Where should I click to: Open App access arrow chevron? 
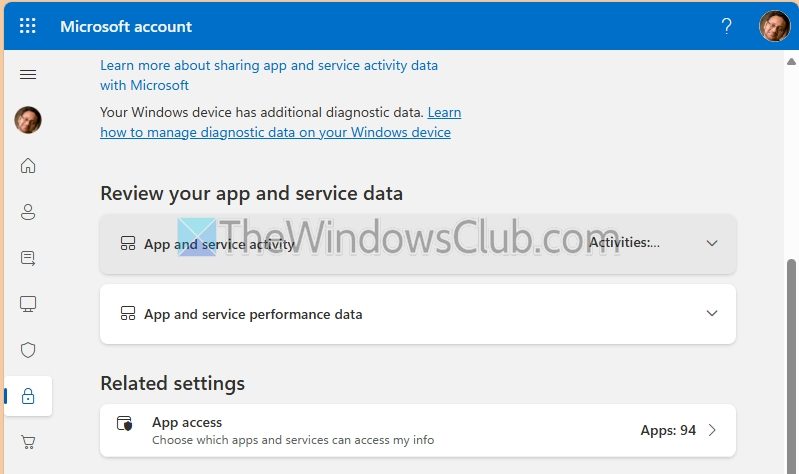tap(712, 430)
